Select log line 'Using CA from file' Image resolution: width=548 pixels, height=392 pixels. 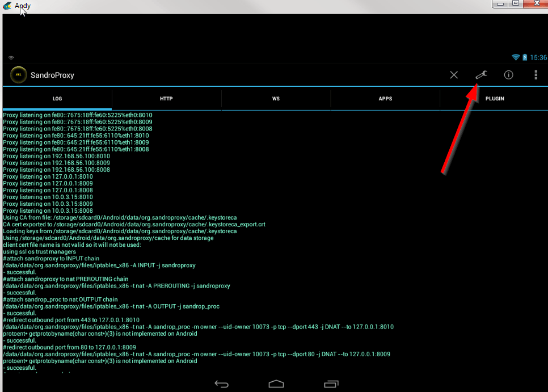[120, 218]
